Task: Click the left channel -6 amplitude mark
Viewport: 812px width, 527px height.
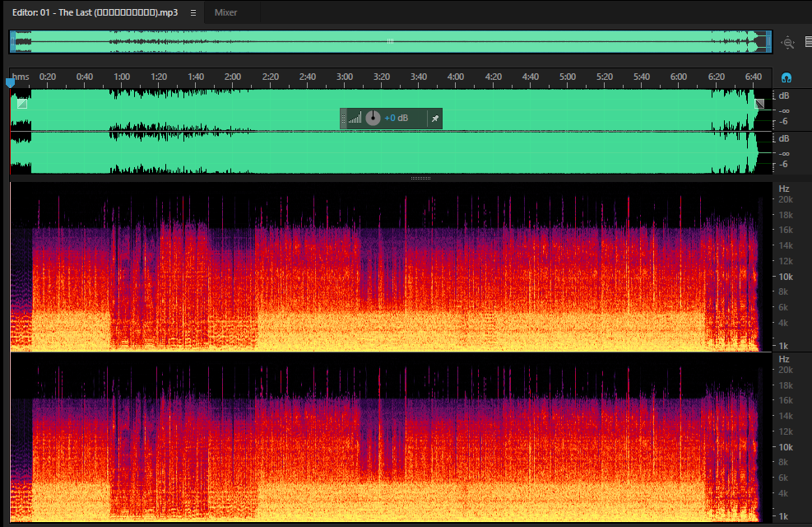Action: tap(784, 121)
